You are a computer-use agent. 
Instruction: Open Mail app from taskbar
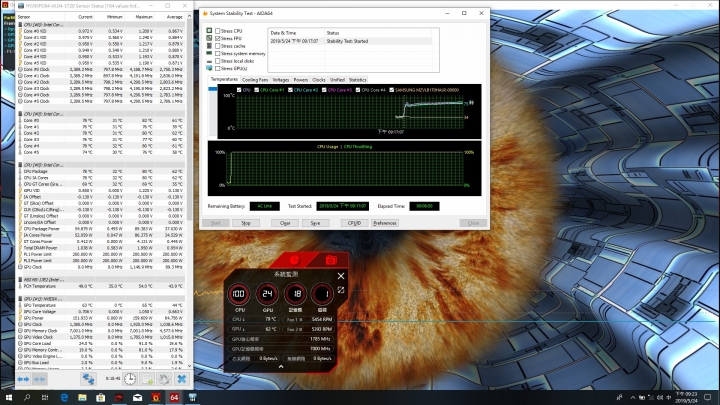click(137, 397)
